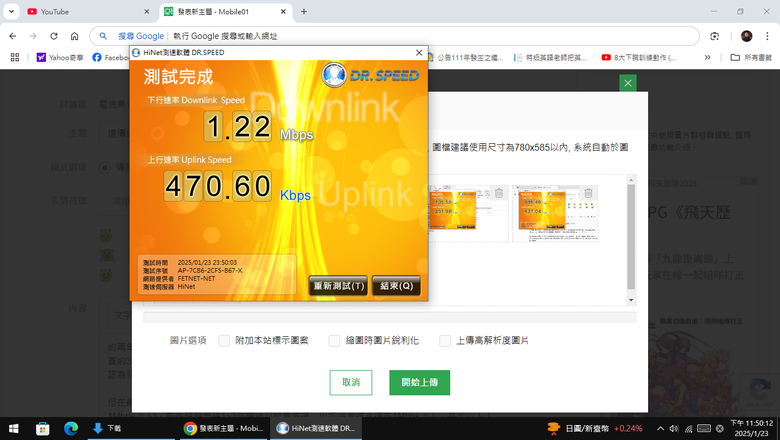Click the 日圓/新臺幣 currency widget
The width and height of the screenshot is (780, 440).
coord(595,428)
